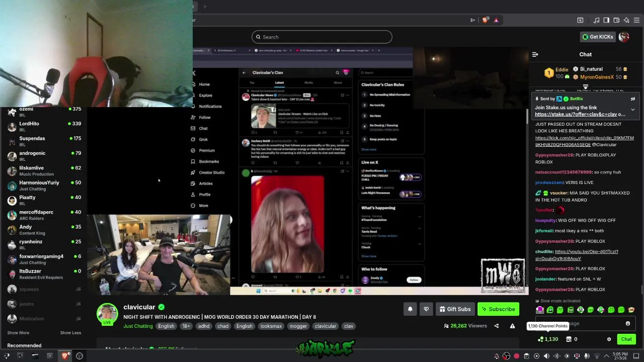This screenshot has width=644, height=362.
Task: Click the volume speaker tray icon
Action: (x=546, y=356)
